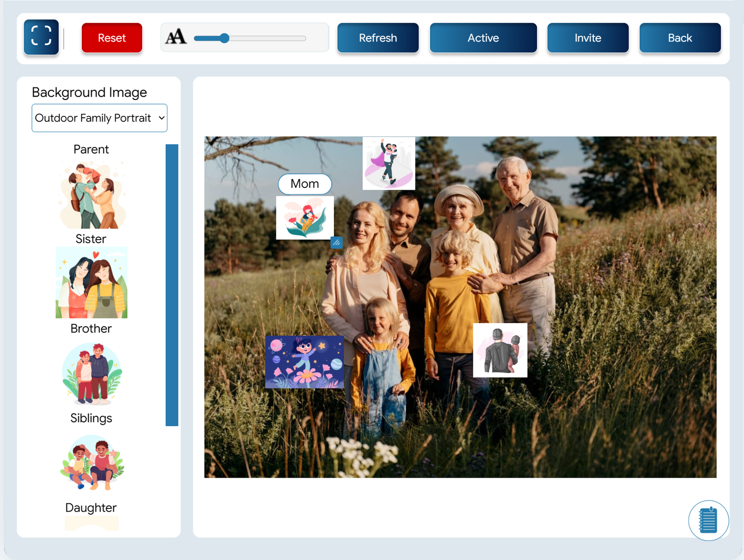Select the father and baby sticker
The image size is (744, 560).
point(500,350)
